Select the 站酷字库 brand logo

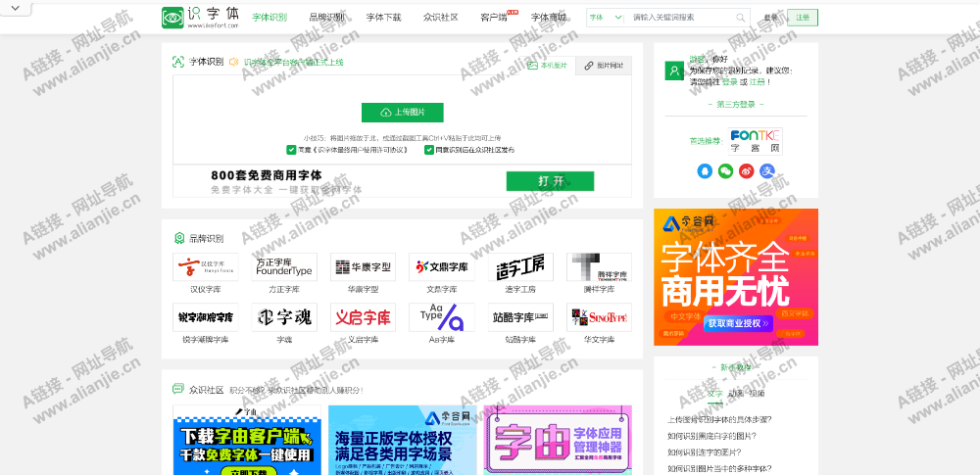(520, 317)
